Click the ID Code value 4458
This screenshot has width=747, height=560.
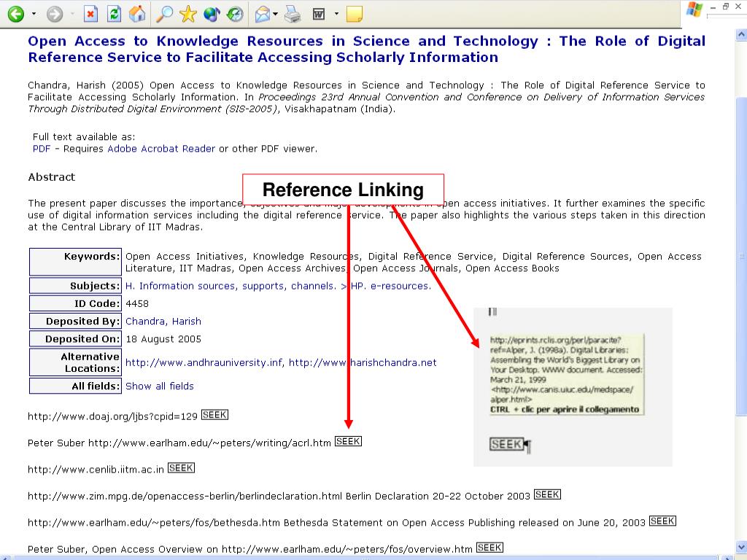(x=137, y=304)
